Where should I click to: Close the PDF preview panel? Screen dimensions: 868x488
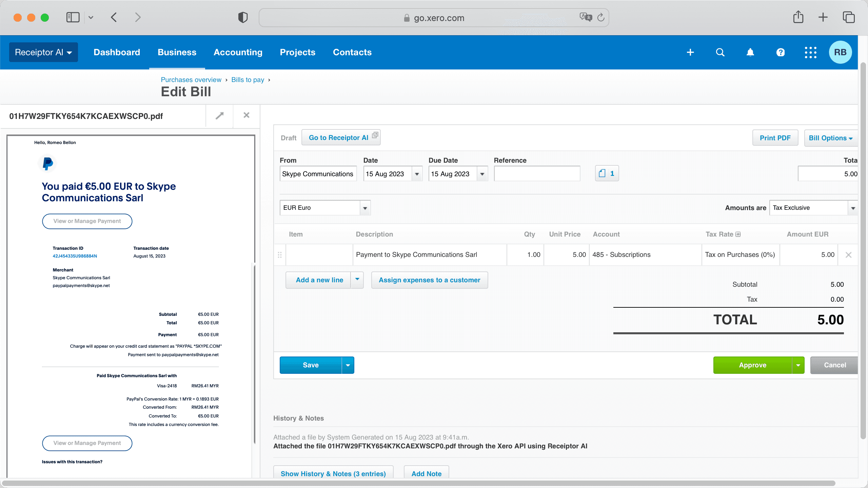pos(246,116)
